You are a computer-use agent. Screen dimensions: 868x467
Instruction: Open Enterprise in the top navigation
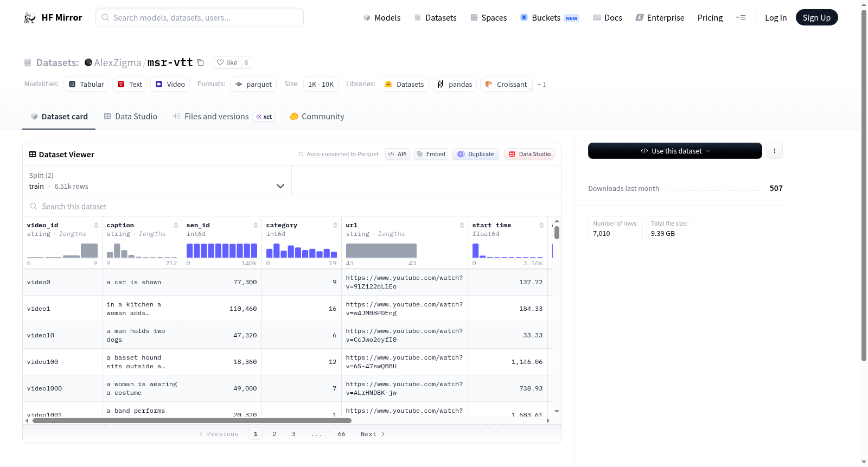tap(660, 18)
